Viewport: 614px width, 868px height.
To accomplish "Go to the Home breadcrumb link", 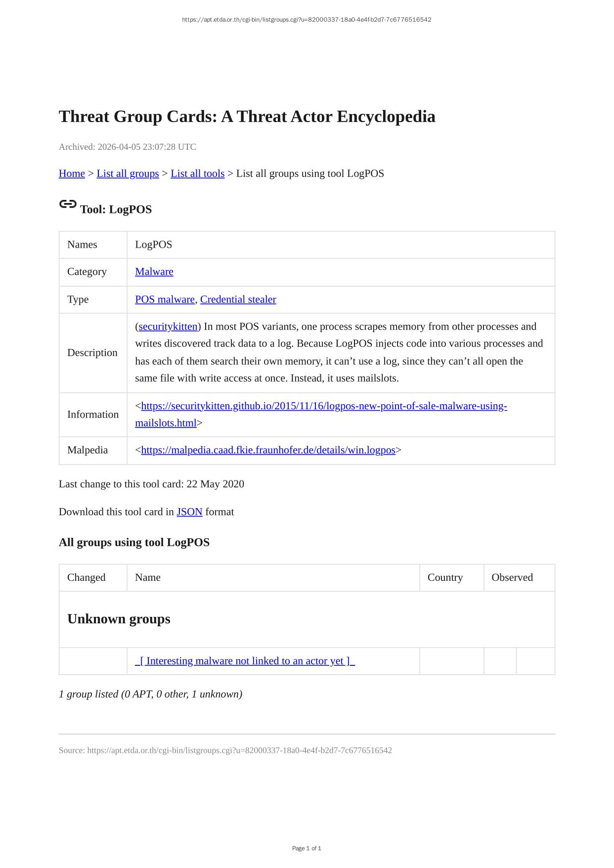I will coord(72,174).
